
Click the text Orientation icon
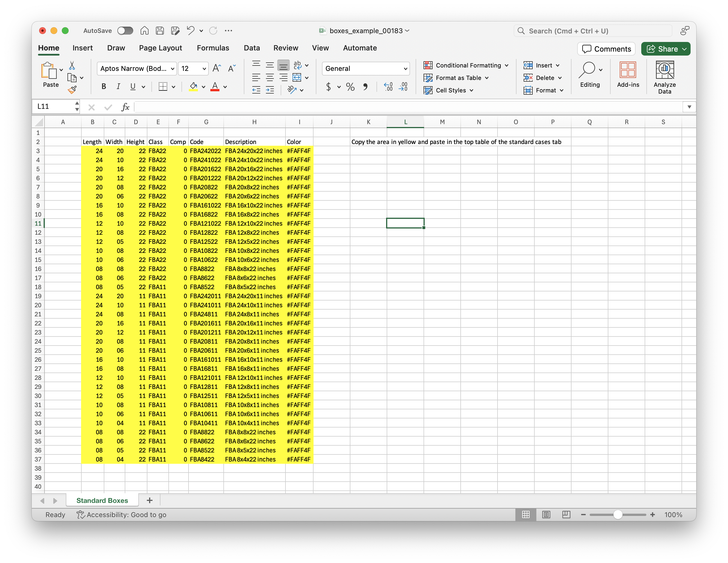(292, 90)
